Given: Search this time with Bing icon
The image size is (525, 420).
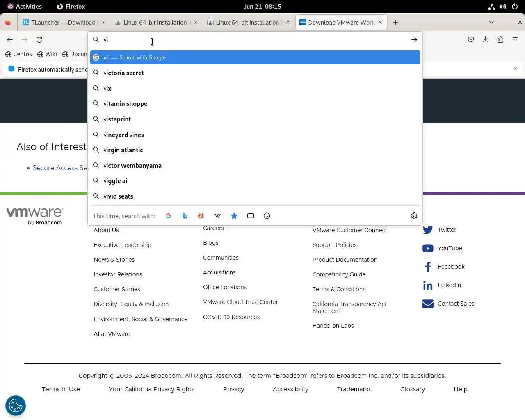Looking at the screenshot, I should [x=185, y=216].
